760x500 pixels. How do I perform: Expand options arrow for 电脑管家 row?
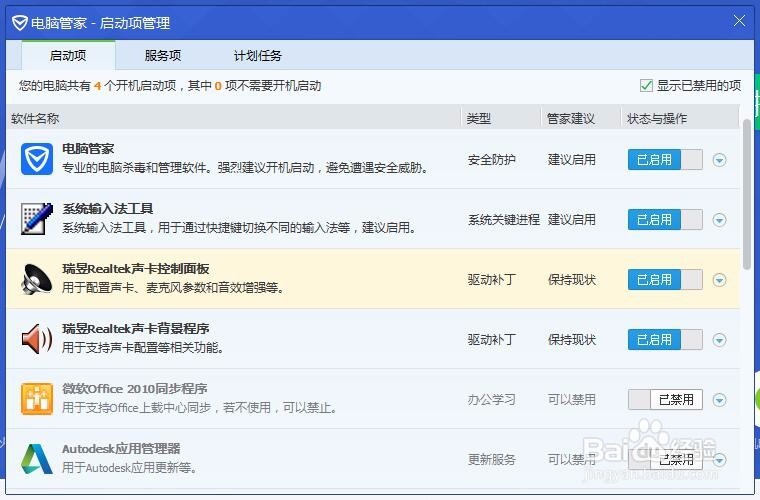click(719, 160)
